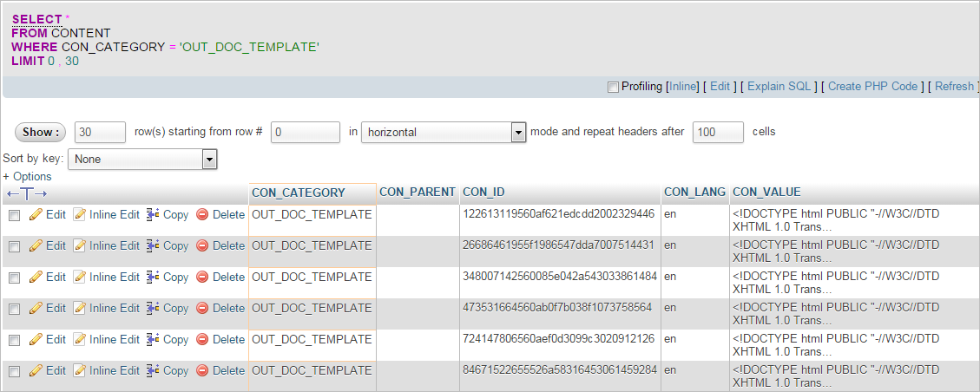Click the pencil Edit icon in first row

click(36, 214)
